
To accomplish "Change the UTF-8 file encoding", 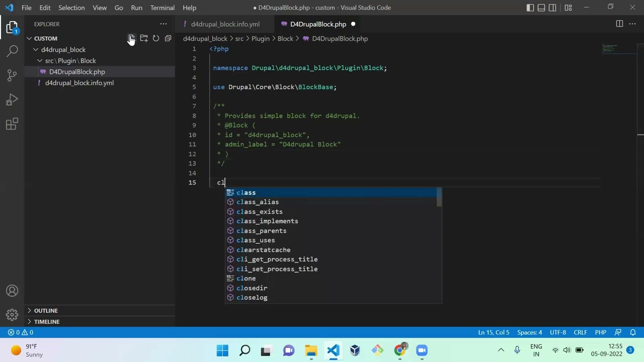I will (x=558, y=332).
